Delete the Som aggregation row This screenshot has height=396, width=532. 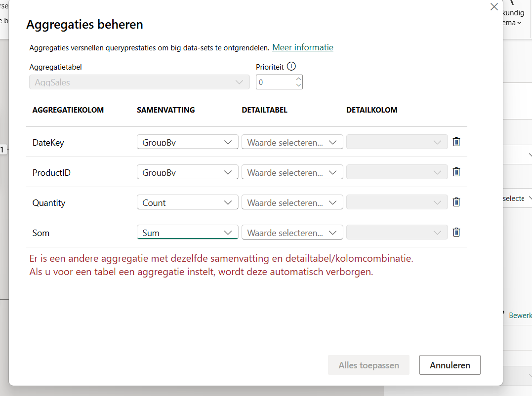click(x=456, y=232)
